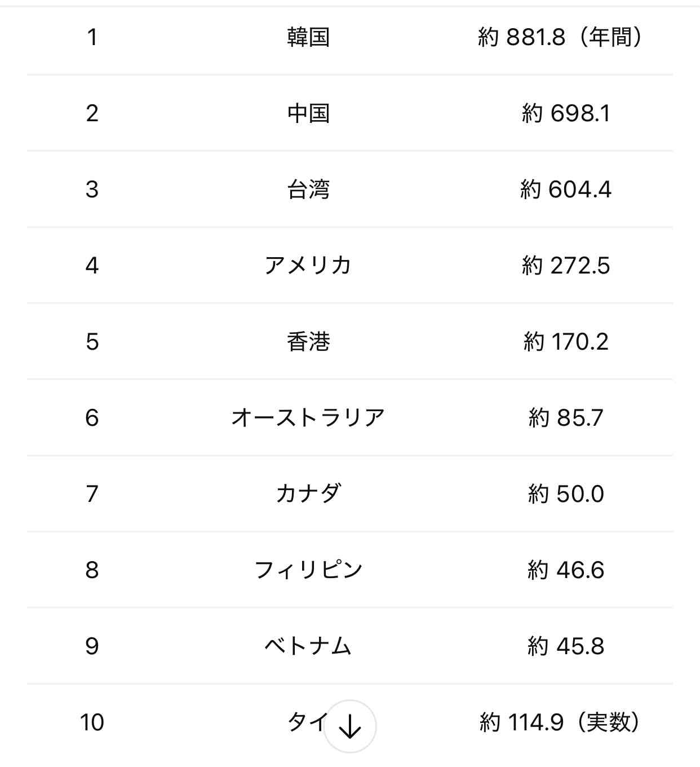
Task: Click rank number 10 cell
Action: (x=92, y=722)
